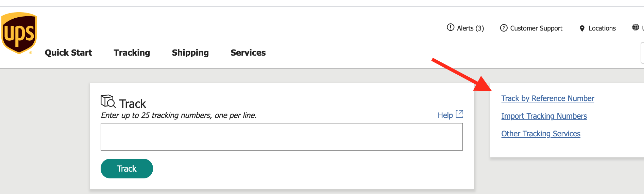The height and width of the screenshot is (194, 644).
Task: Click the globe language icon
Action: (x=635, y=27)
